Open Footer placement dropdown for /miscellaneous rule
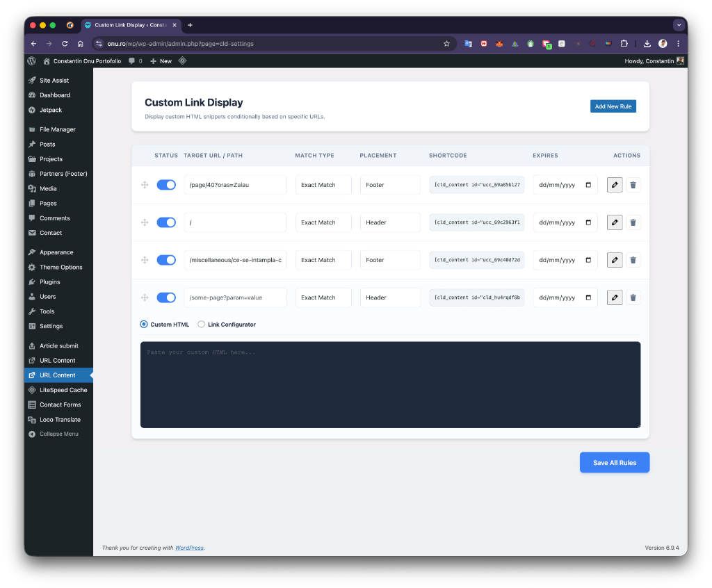The image size is (712, 588). (x=390, y=260)
